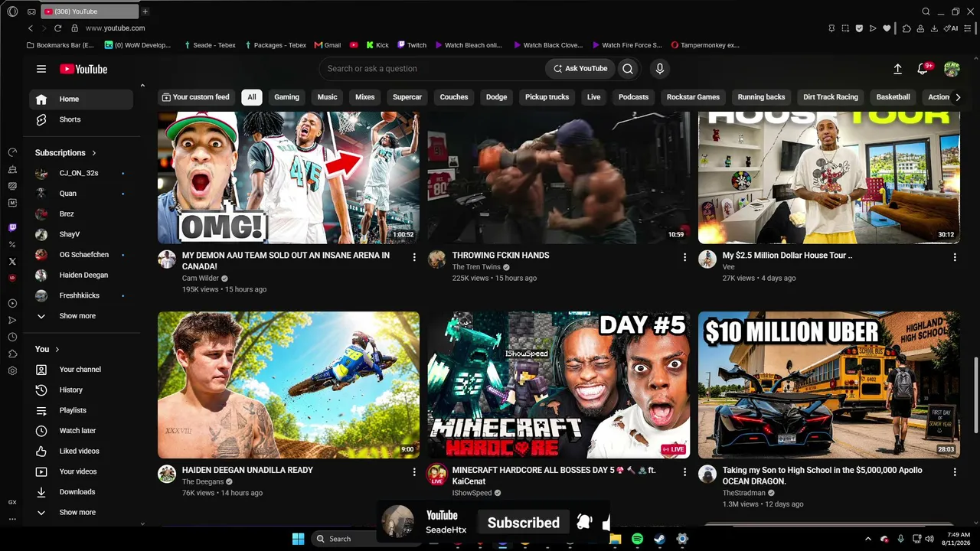Open GX Control speedometer icon in sidebar
The height and width of the screenshot is (551, 980).
point(12,152)
